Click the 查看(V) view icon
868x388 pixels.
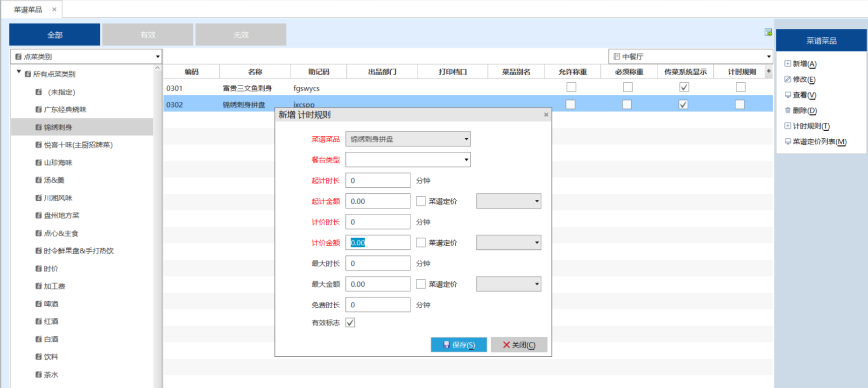(x=787, y=95)
